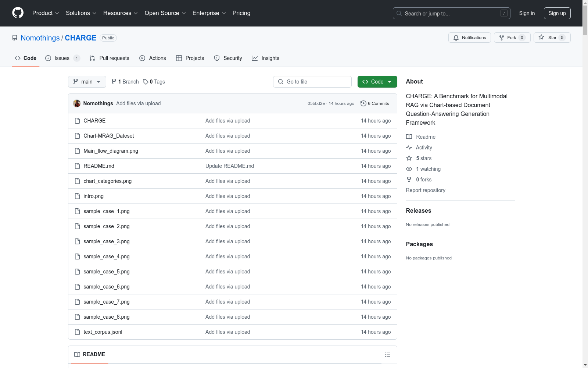588x368 pixels.
Task: Click the fork icon beside 0 forks
Action: coord(409,180)
